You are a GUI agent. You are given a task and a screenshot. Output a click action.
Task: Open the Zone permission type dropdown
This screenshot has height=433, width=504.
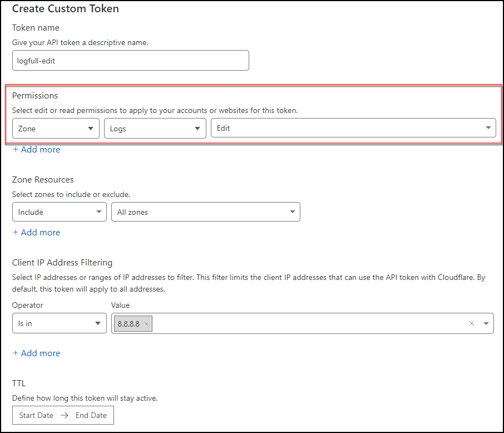tap(56, 129)
